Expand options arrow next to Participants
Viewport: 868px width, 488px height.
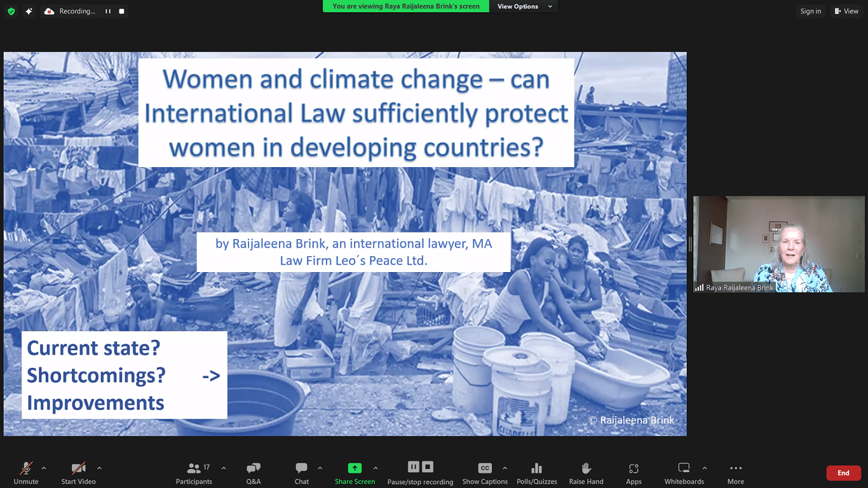(223, 468)
